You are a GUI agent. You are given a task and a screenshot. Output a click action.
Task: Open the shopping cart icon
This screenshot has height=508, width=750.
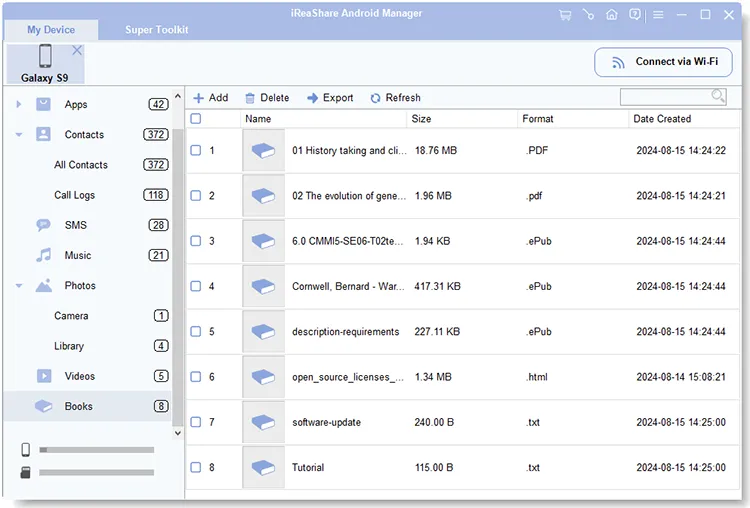pyautogui.click(x=565, y=15)
